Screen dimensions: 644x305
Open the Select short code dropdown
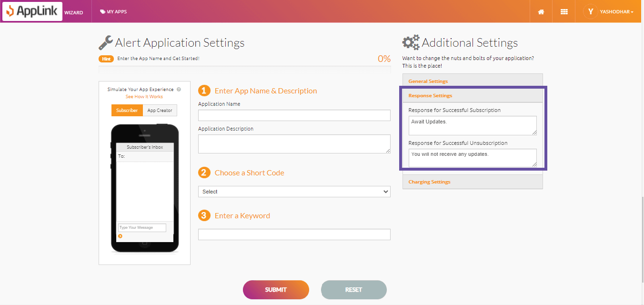[x=294, y=192]
